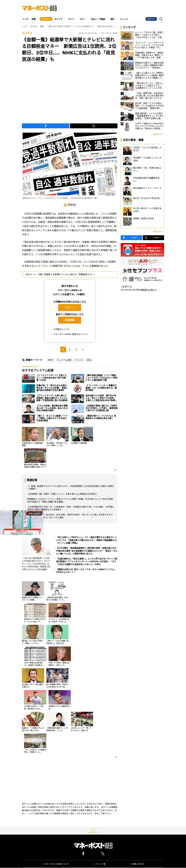
Task: Click the orange 新規登録 button
Action: tap(70, 320)
